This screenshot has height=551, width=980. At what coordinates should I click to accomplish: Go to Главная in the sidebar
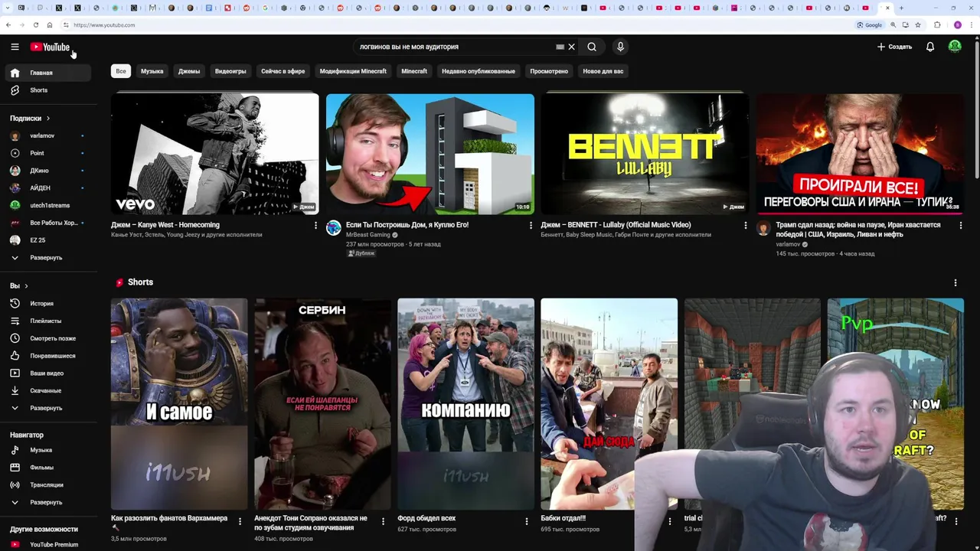tap(47, 73)
